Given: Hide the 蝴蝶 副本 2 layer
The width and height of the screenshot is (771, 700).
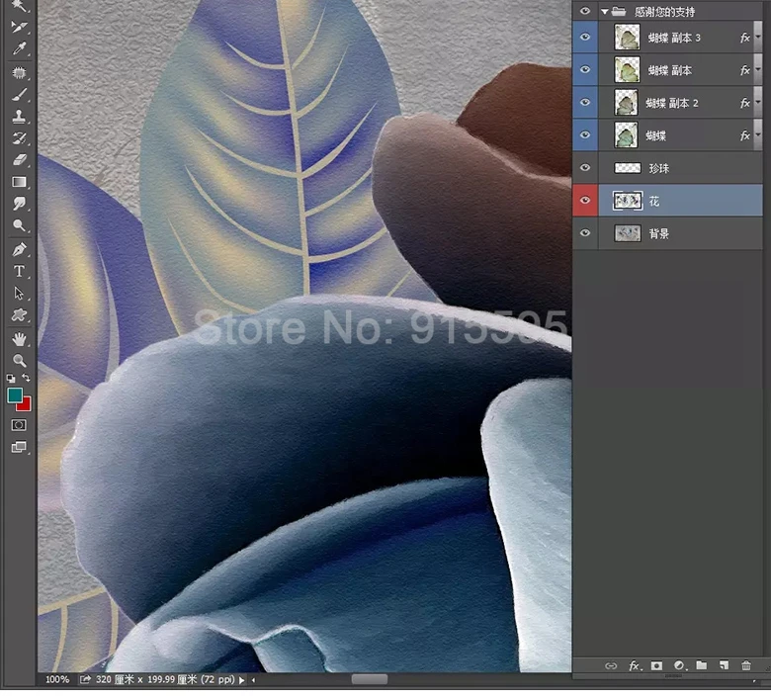Looking at the screenshot, I should (x=584, y=102).
